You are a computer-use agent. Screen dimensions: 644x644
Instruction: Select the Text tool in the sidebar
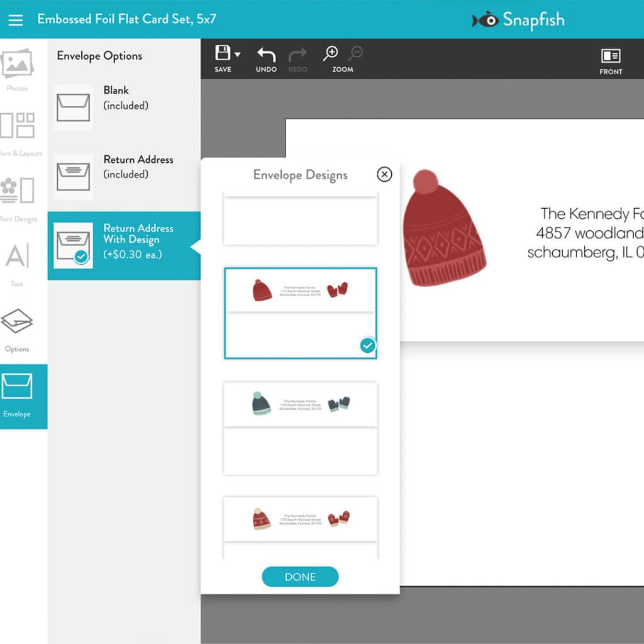17,264
